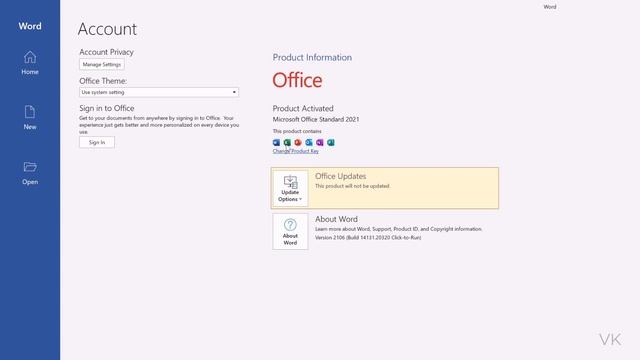Image resolution: width=640 pixels, height=360 pixels.
Task: Click the Sign In button
Action: pyautogui.click(x=97, y=142)
